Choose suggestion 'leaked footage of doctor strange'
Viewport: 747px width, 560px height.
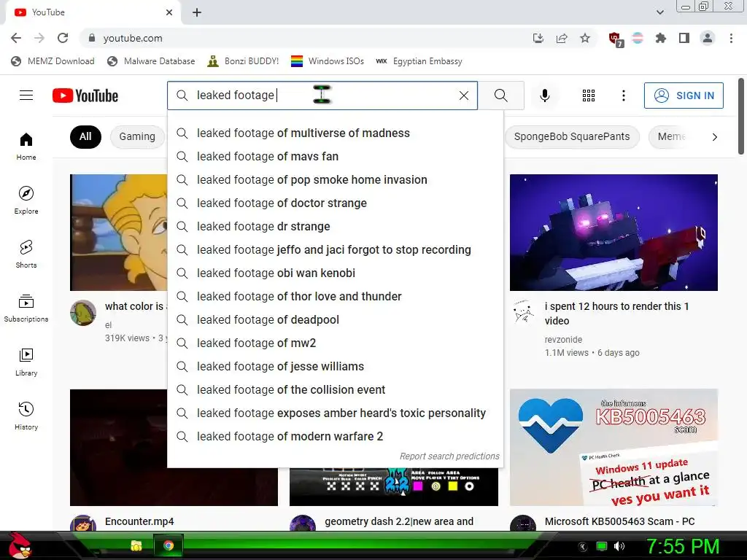point(336,203)
